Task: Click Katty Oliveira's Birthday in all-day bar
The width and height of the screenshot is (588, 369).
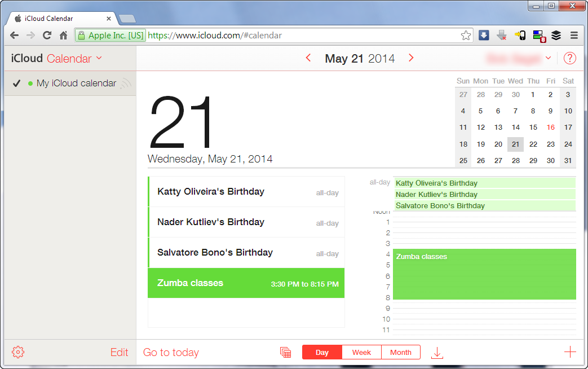Action: (x=484, y=183)
